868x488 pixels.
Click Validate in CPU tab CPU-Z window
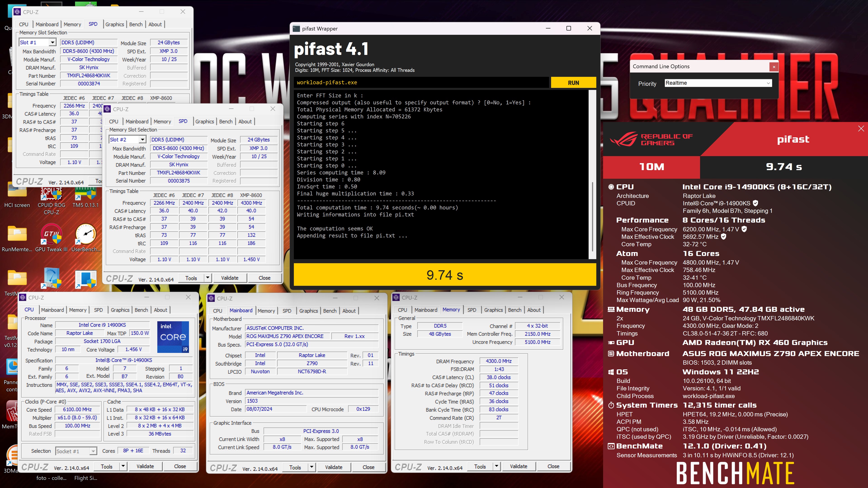[x=145, y=467]
